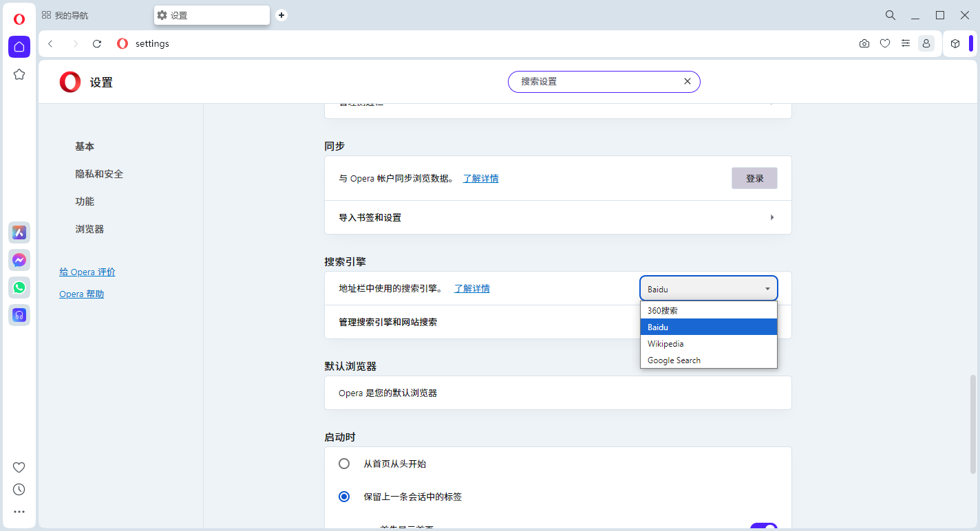
Task: Open bookmarks star in sidebar
Action: tap(19, 74)
